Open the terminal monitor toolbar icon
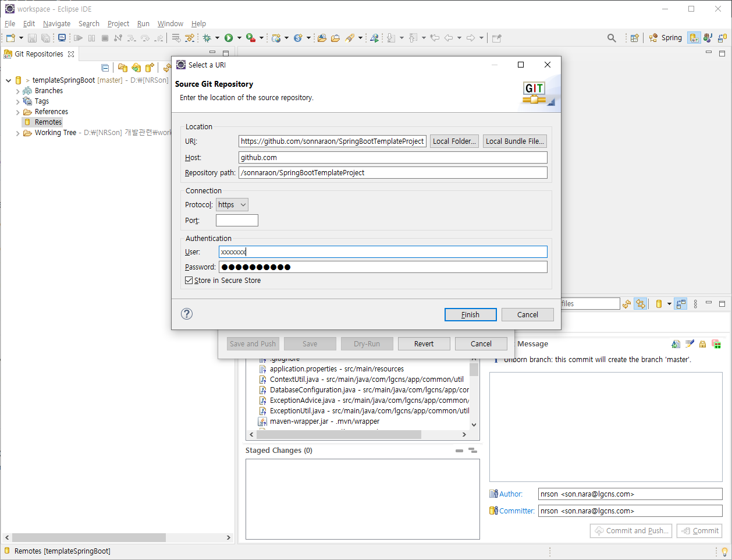732x560 pixels. coord(62,38)
